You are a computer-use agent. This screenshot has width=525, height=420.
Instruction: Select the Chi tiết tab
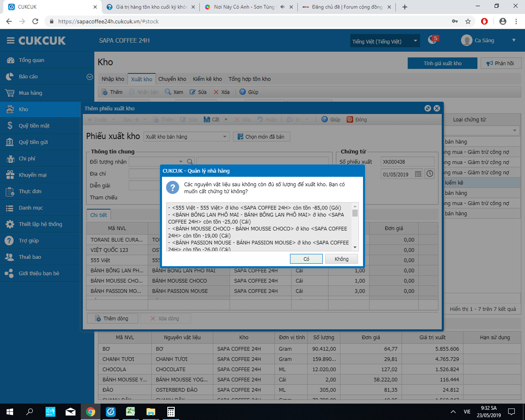(98, 215)
